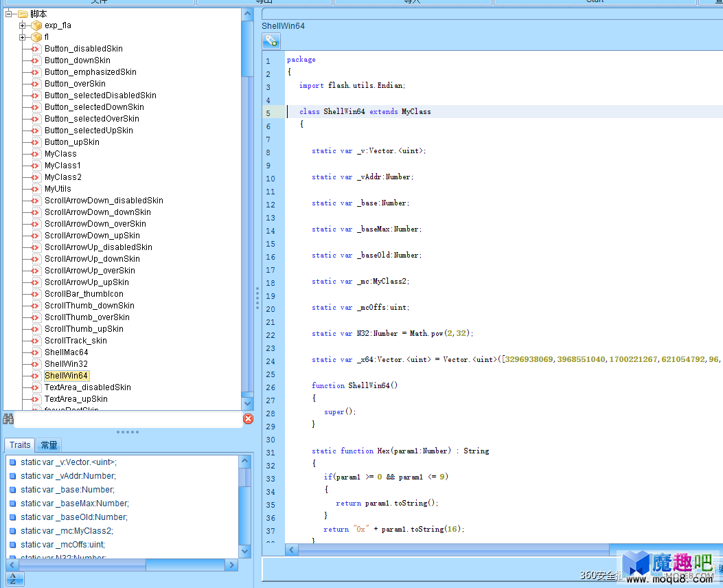Click the _mcOffs:uint trait icon
This screenshot has height=588, width=723.
[x=13, y=545]
